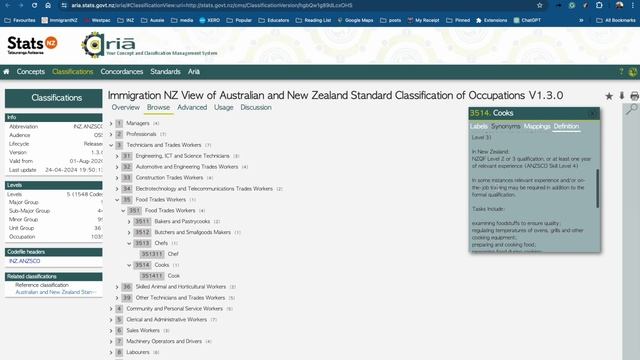The width and height of the screenshot is (640, 360).
Task: Open the Australian and New Zealand reference classification link
Action: point(56,292)
